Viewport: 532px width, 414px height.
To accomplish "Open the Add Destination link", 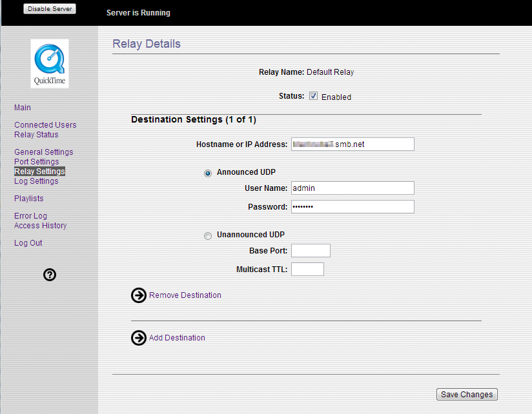I will (177, 338).
